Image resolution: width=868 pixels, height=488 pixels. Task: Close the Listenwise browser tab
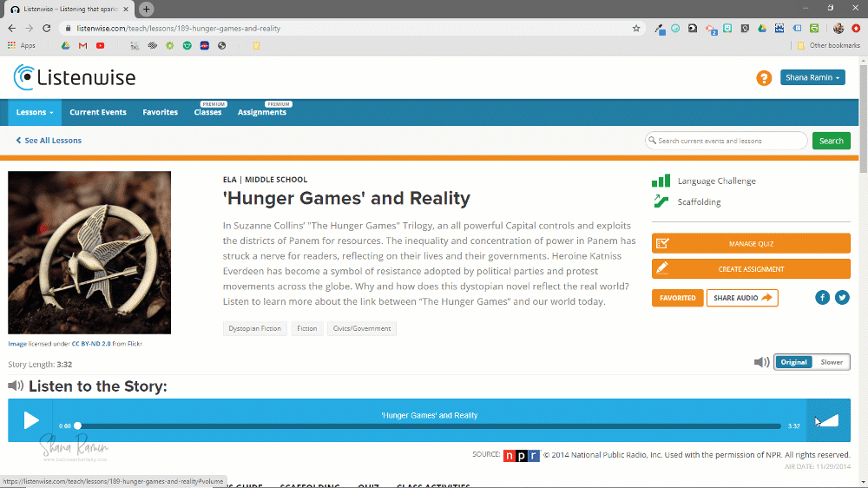pyautogui.click(x=126, y=10)
